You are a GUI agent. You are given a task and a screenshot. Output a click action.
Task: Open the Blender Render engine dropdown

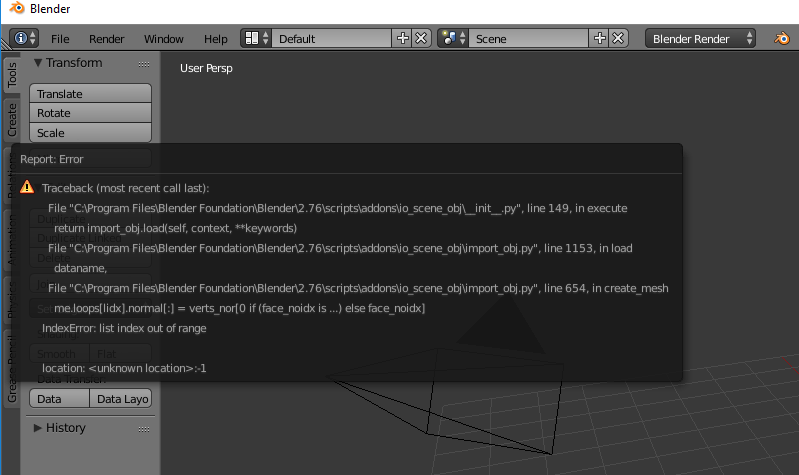tap(700, 38)
